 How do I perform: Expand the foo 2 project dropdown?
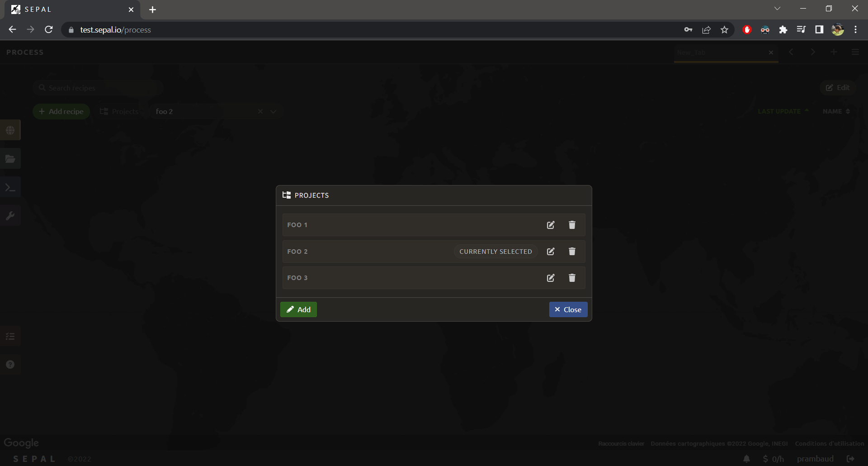tap(274, 112)
